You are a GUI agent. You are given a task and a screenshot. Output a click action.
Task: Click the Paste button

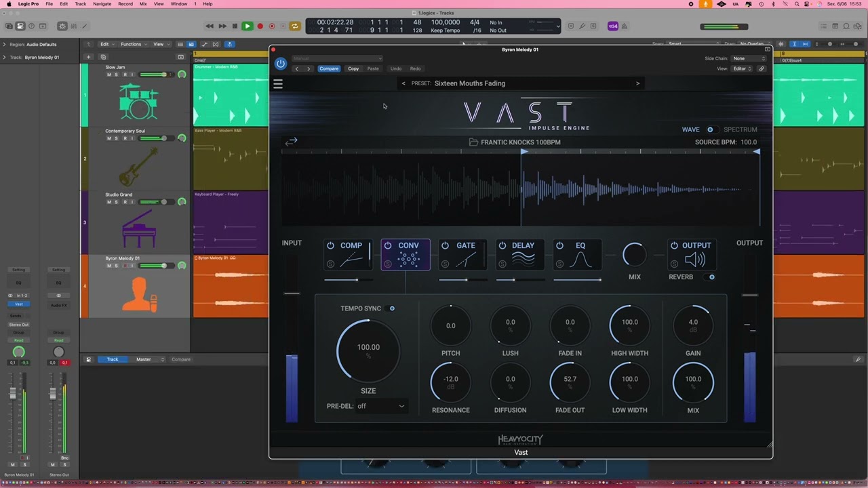(x=373, y=68)
